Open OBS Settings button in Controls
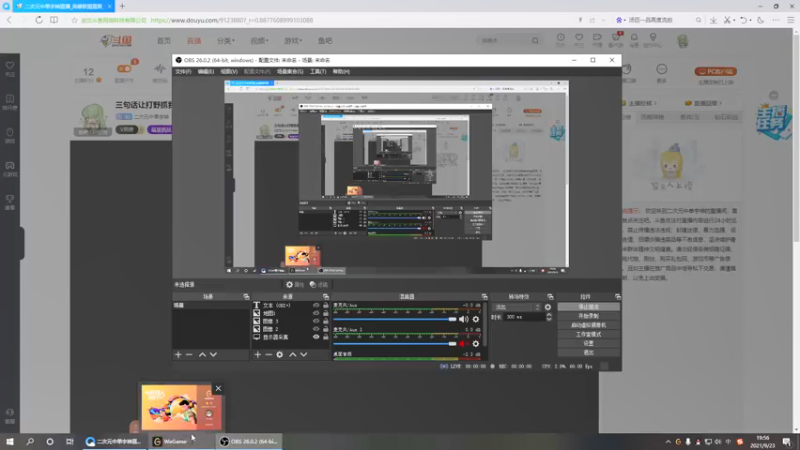Image resolution: width=800 pixels, height=450 pixels. click(x=588, y=344)
